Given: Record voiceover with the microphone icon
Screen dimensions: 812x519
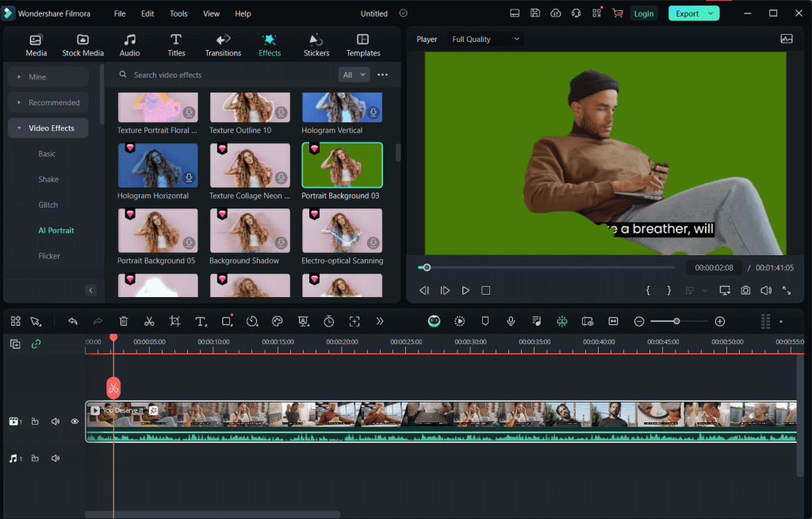Looking at the screenshot, I should tap(511, 322).
